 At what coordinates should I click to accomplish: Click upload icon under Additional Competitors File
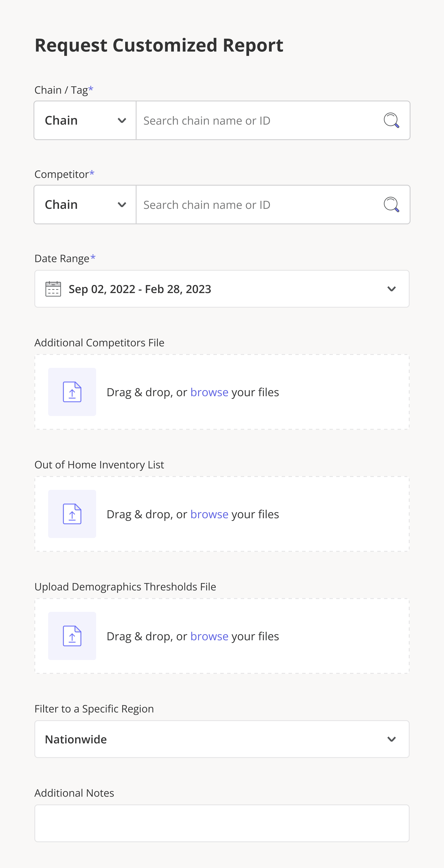[72, 392]
